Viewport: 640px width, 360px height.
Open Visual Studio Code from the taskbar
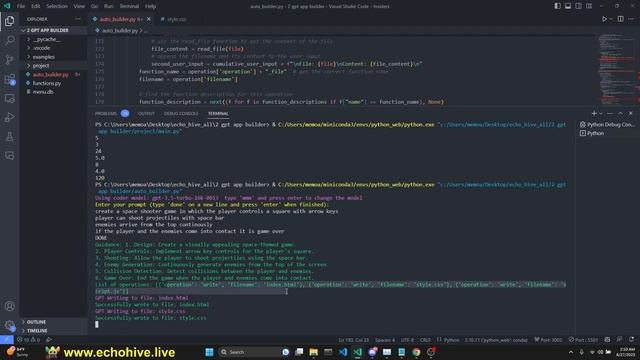point(343,352)
